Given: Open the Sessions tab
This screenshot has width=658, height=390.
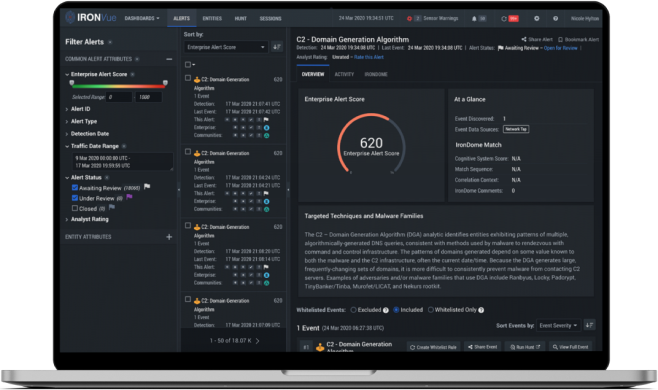Looking at the screenshot, I should 270,18.
